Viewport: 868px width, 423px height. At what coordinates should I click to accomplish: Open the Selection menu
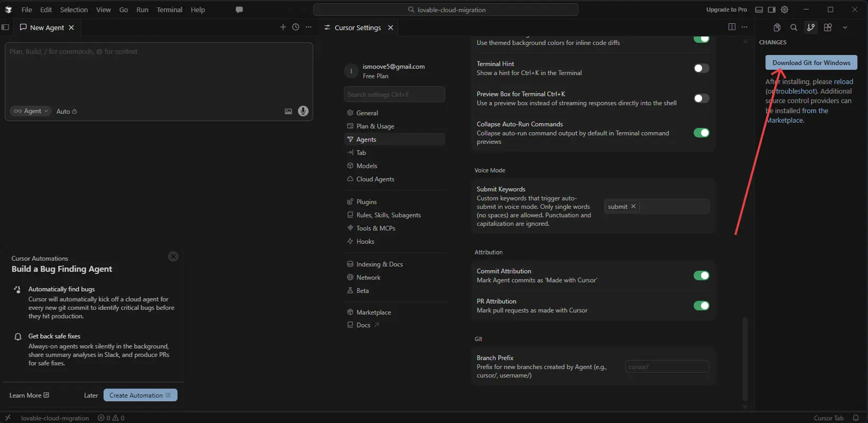74,10
